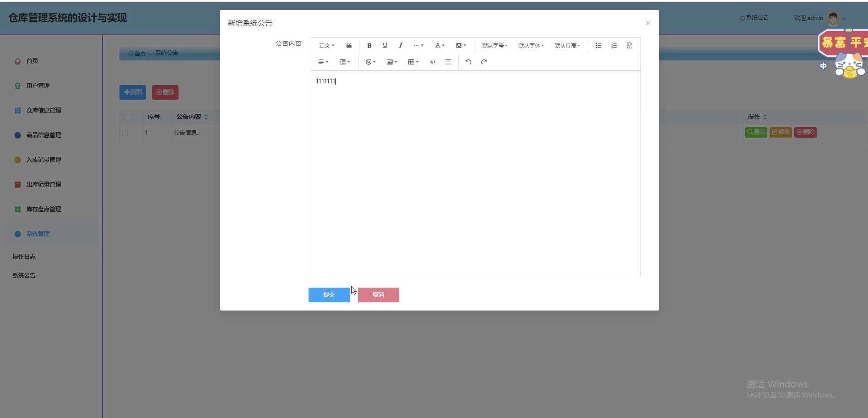
Task: Insert a numbered list
Action: click(x=614, y=45)
